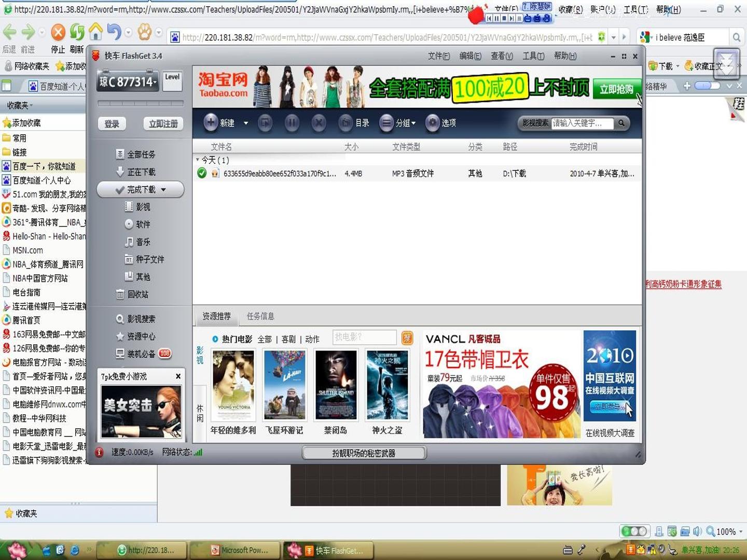The width and height of the screenshot is (747, 560).
Task: Expand the 完成下载 category dropdown
Action: [x=163, y=190]
